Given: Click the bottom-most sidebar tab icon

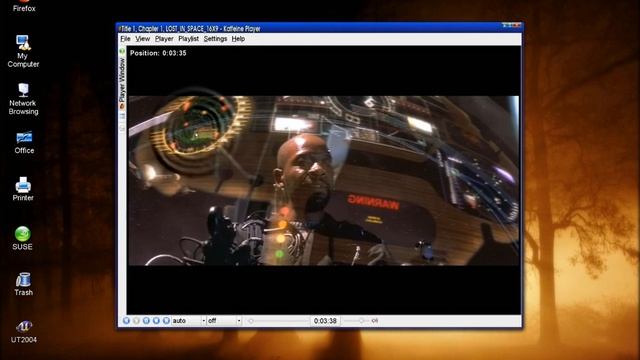Looking at the screenshot, I should 122,128.
